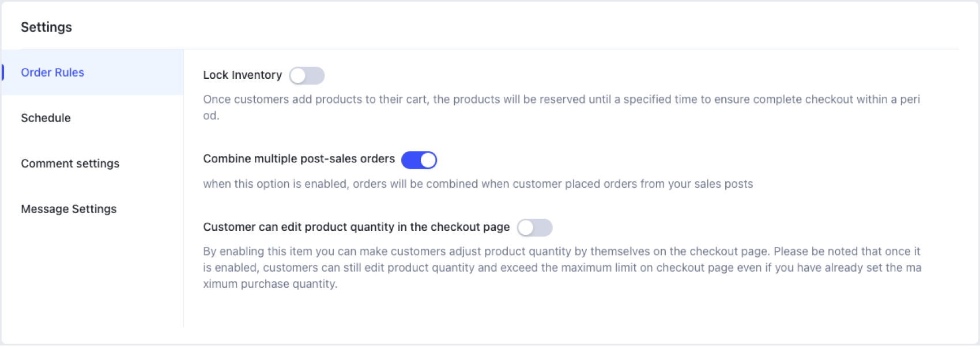Enable the Lock Inventory toggle
This screenshot has height=346, width=980.
[307, 75]
